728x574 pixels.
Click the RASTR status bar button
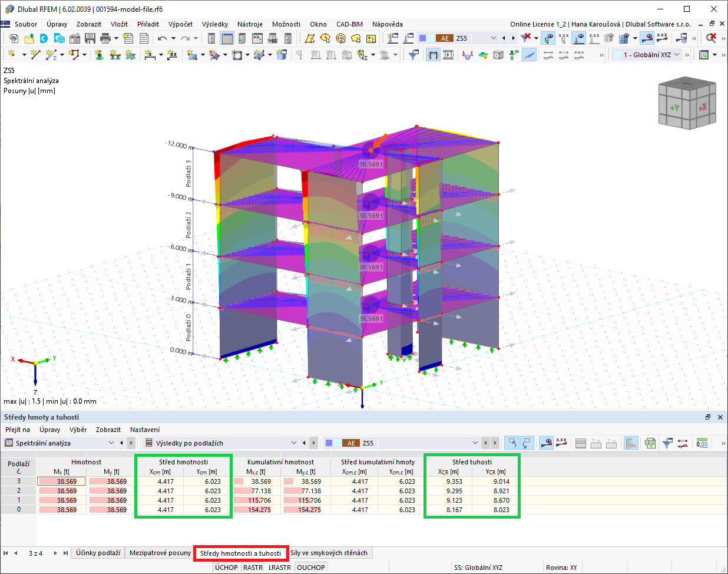tap(253, 568)
